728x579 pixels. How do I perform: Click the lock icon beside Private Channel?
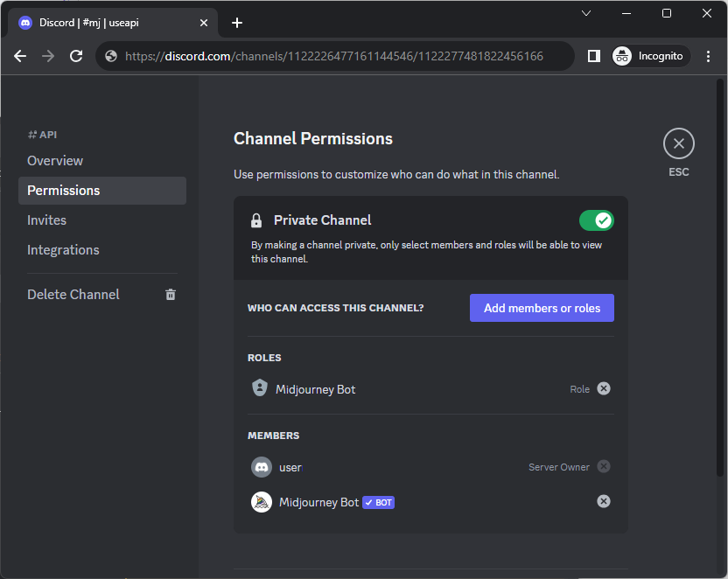(x=256, y=220)
